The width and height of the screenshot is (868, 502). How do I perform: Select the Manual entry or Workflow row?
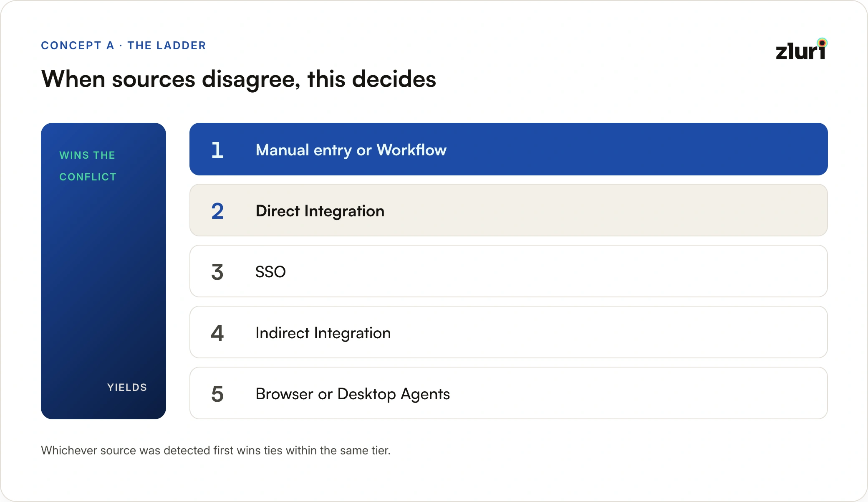point(508,149)
